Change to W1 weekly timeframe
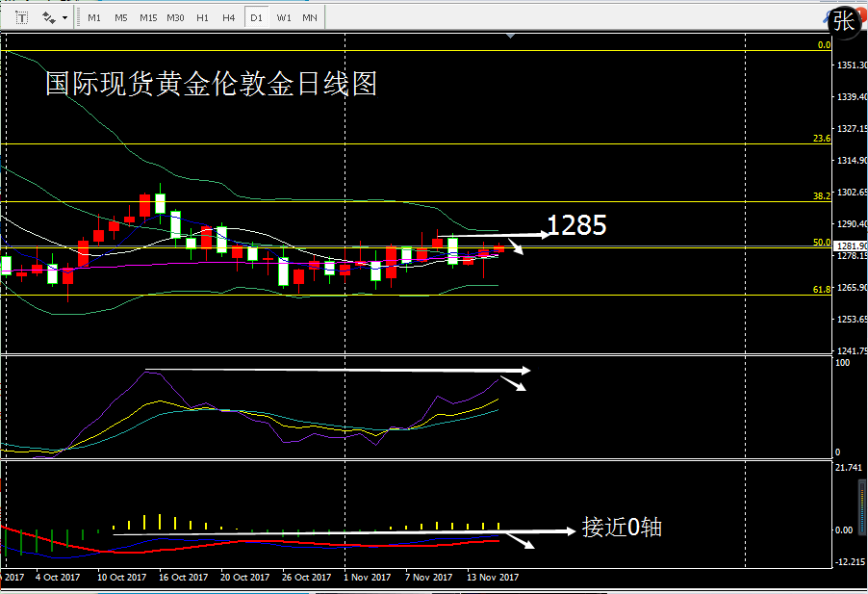This screenshot has width=868, height=594. click(x=283, y=17)
